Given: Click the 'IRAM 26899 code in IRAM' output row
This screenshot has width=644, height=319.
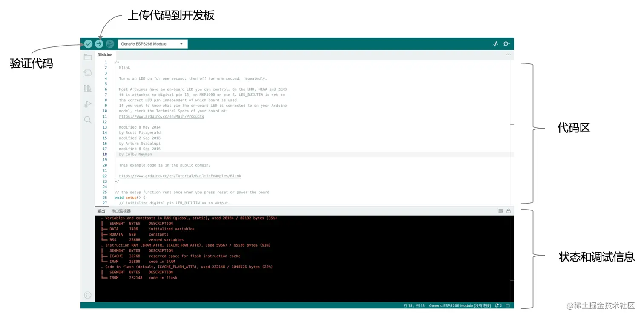Looking at the screenshot, I should coord(138,262).
